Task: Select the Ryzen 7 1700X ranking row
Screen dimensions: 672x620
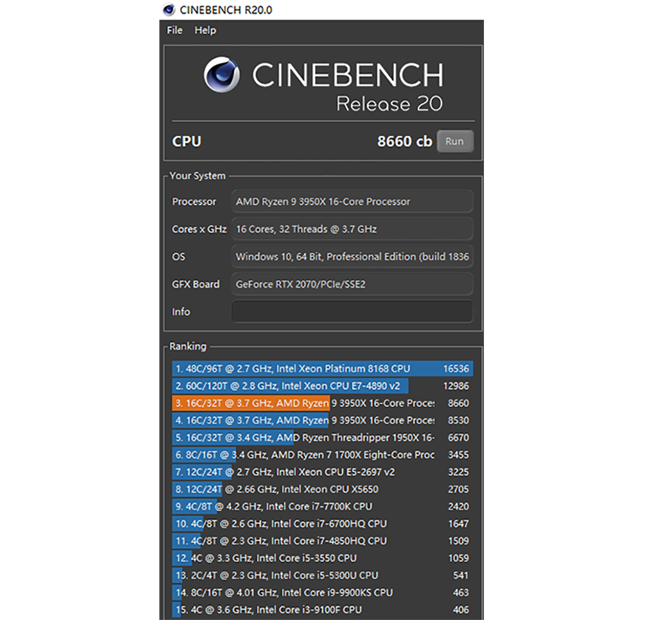Action: tap(322, 455)
